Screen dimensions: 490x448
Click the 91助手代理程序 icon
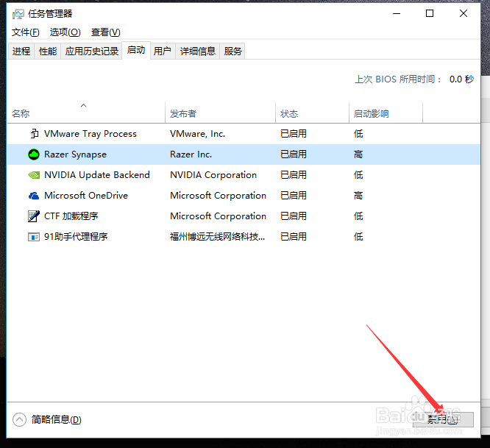pyautogui.click(x=34, y=237)
